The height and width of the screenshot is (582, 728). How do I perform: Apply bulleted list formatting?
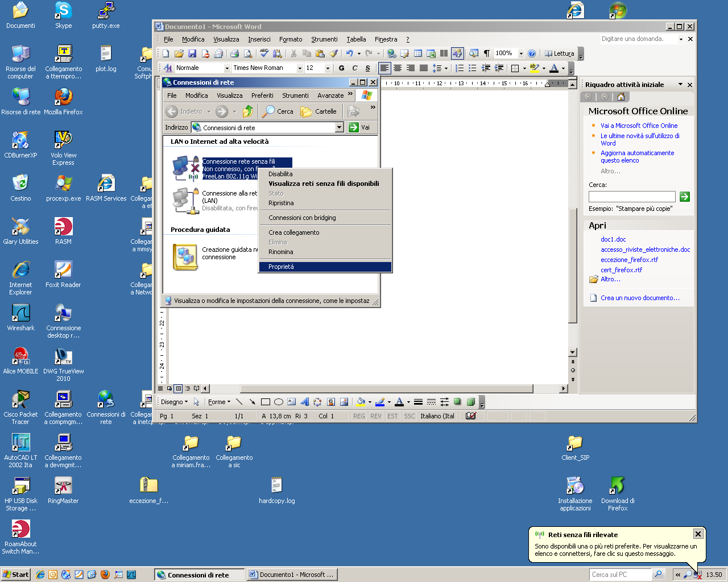(473, 68)
